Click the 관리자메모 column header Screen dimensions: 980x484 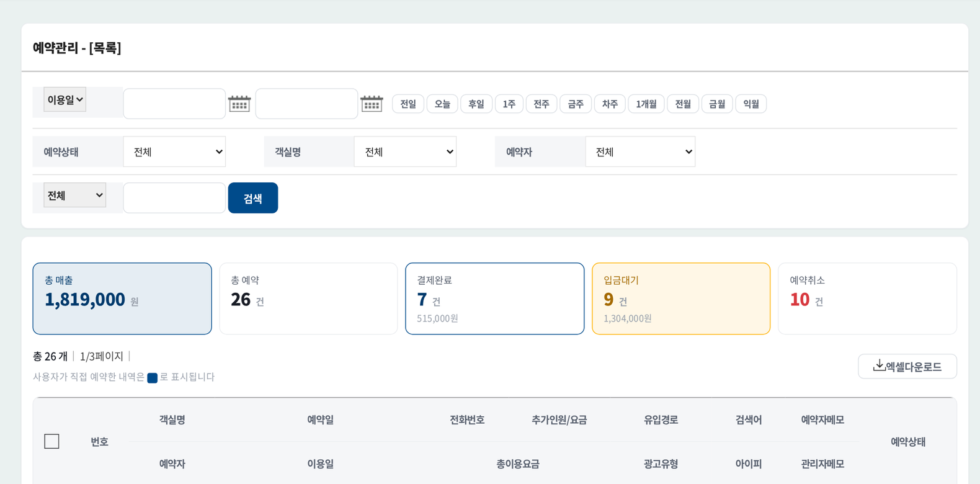822,464
